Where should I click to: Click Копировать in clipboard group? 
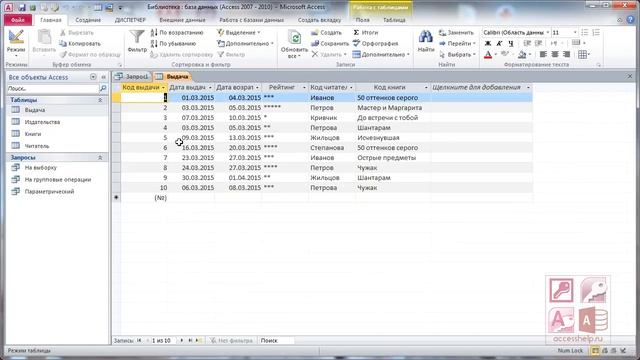coord(80,43)
